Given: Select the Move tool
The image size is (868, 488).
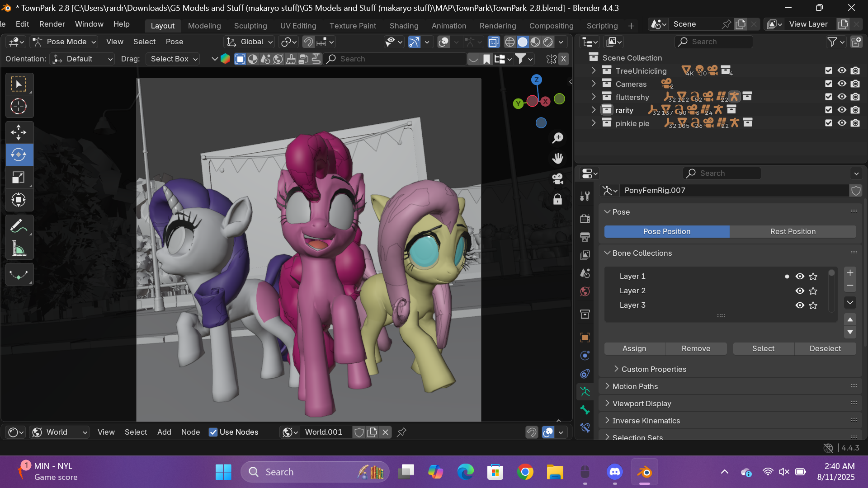Looking at the screenshot, I should [x=19, y=132].
